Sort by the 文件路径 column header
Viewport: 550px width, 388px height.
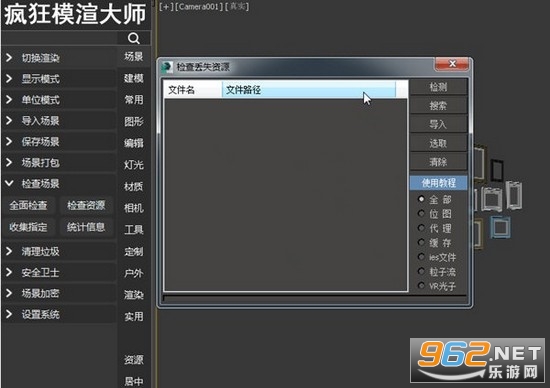click(x=309, y=90)
